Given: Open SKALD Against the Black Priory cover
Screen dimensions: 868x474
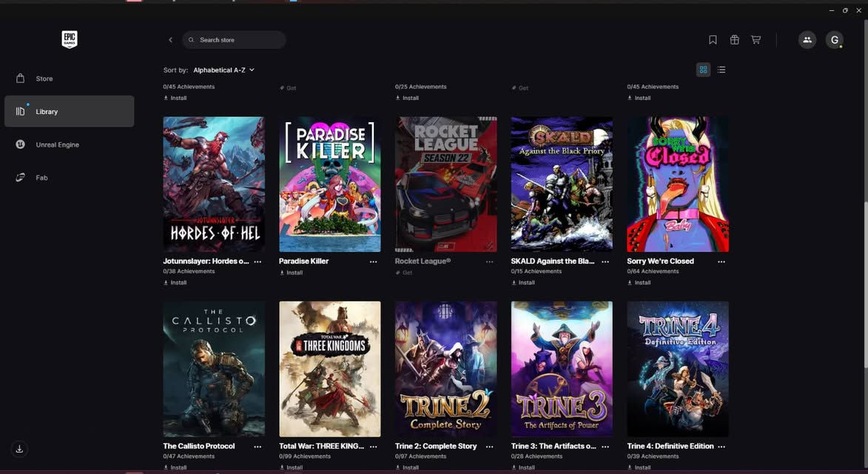Looking at the screenshot, I should click(x=562, y=184).
